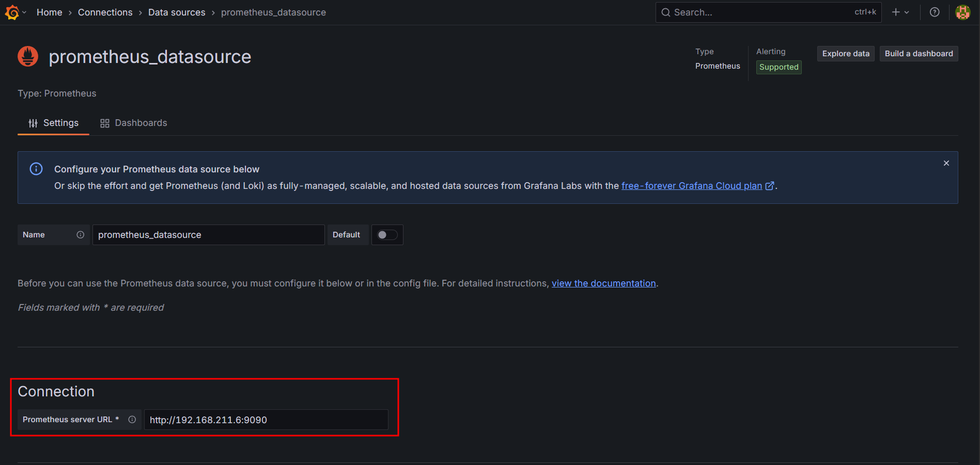The image size is (980, 465).
Task: Go to Data sources breadcrumb
Action: point(177,12)
